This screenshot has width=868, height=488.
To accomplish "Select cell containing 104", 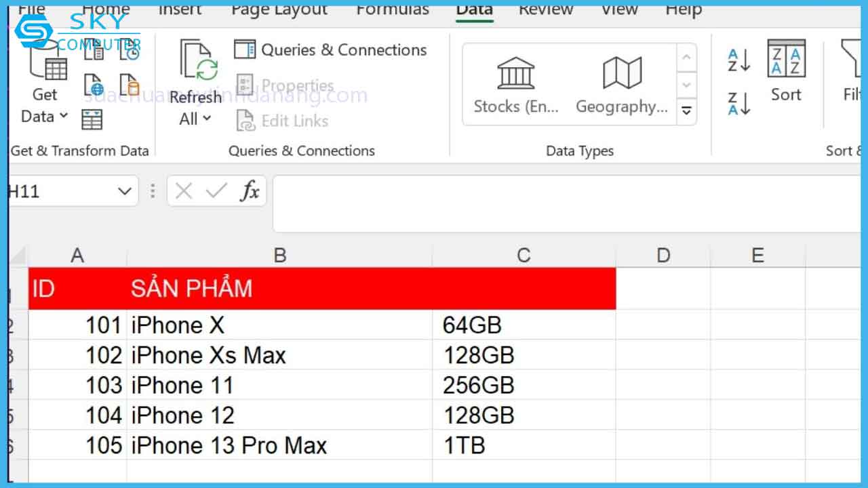I will (x=77, y=415).
